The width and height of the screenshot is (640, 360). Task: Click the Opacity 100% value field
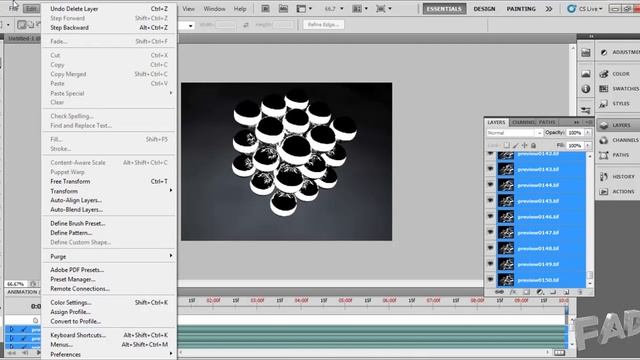[x=575, y=133]
